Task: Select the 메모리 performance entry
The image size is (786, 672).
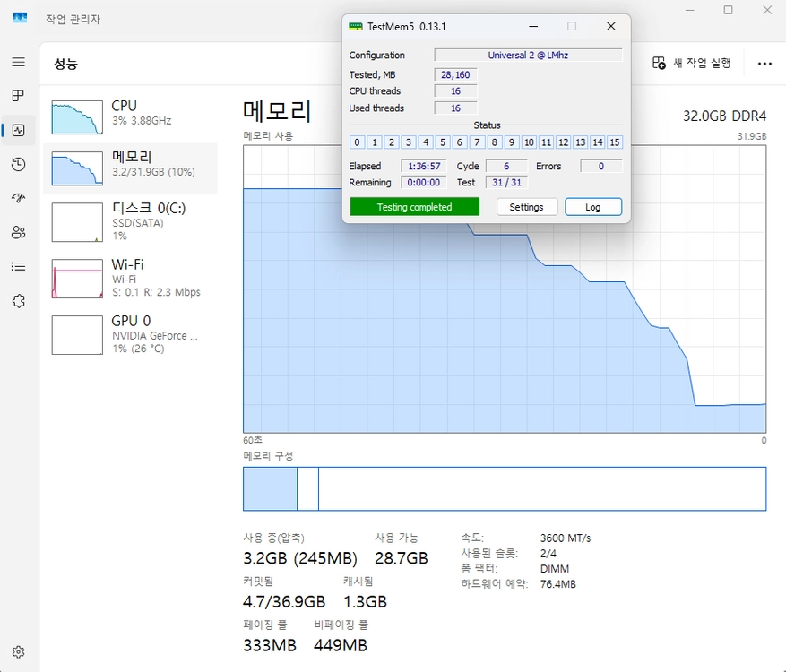Action: coord(130,168)
